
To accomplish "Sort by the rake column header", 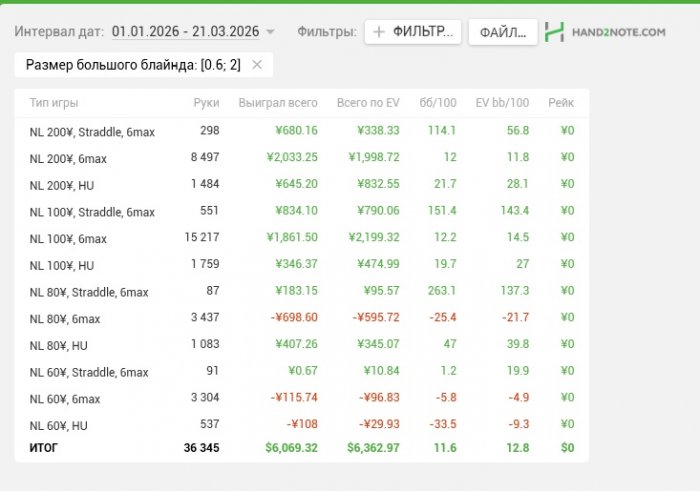I will (560, 103).
